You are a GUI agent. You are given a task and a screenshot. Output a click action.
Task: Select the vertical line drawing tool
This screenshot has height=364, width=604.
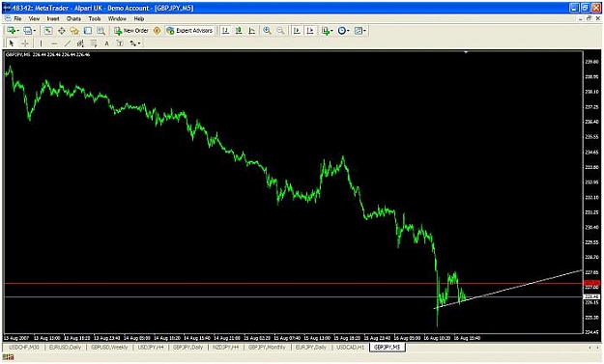41,43
